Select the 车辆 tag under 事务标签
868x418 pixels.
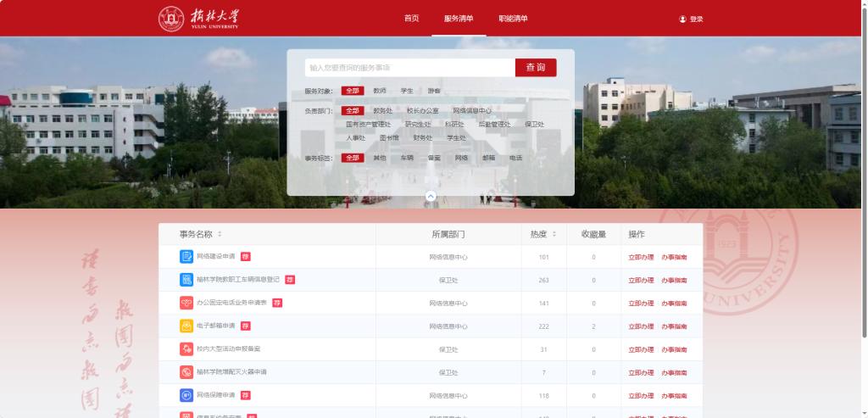pos(407,158)
